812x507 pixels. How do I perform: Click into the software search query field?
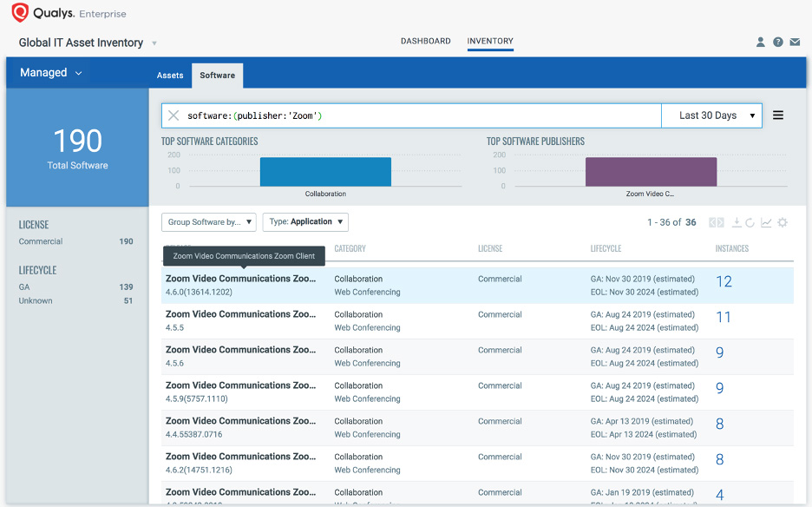[416, 115]
